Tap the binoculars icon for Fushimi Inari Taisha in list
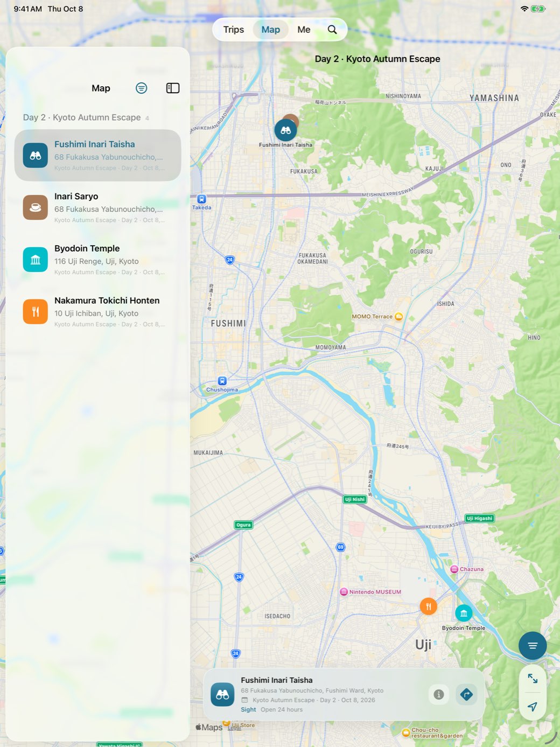This screenshot has height=747, width=560. tap(36, 156)
